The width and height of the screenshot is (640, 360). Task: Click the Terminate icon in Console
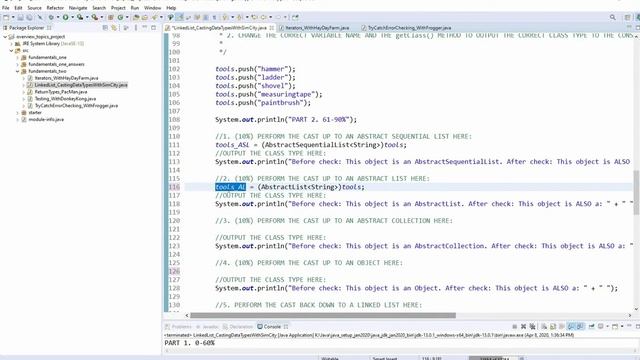point(515,327)
